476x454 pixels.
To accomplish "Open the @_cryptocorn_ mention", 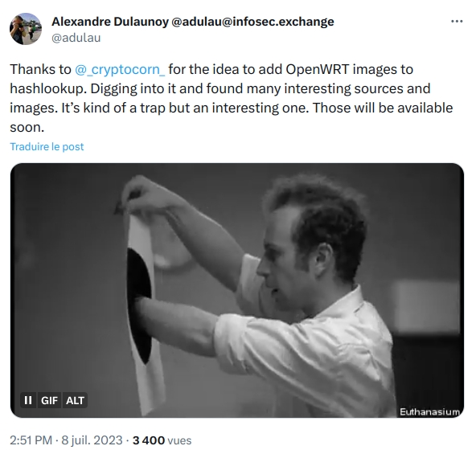I will pyautogui.click(x=120, y=69).
